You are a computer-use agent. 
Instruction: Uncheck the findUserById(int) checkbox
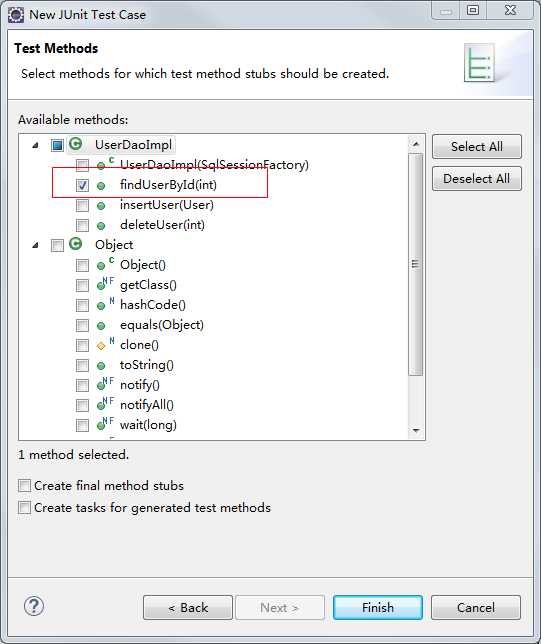(82, 185)
